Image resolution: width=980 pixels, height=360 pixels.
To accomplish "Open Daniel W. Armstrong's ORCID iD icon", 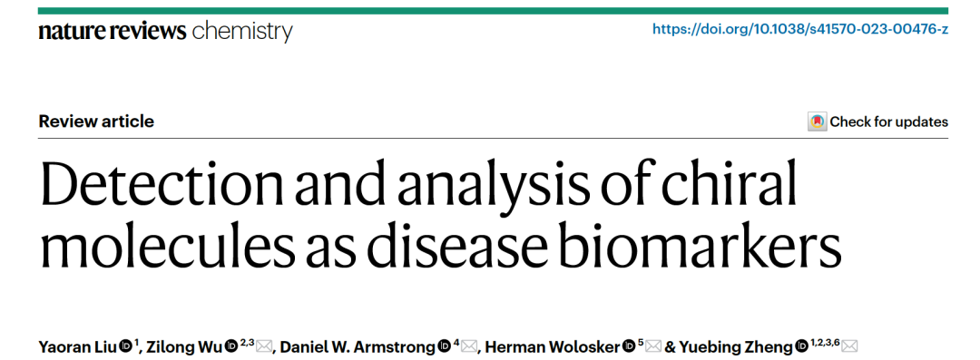I will [445, 345].
